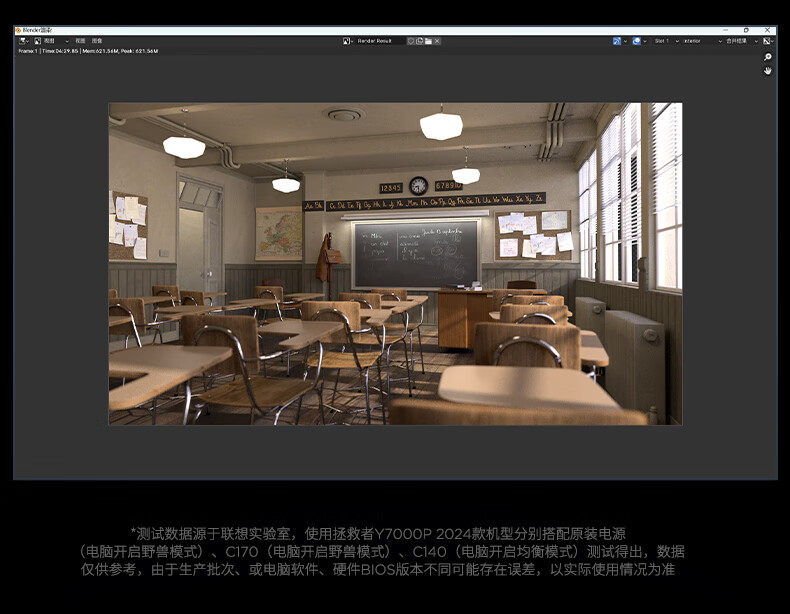Open the 图像 menu
This screenshot has width=790, height=614.
point(97,41)
